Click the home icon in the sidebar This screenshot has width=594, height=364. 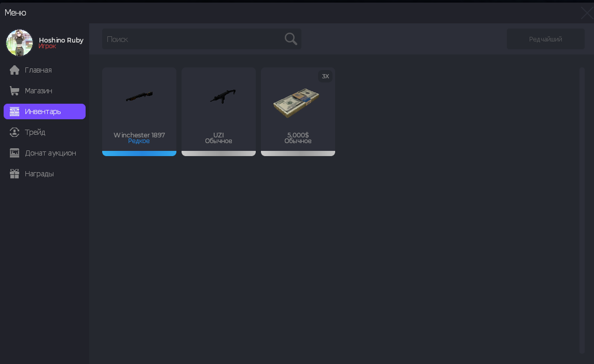[15, 70]
